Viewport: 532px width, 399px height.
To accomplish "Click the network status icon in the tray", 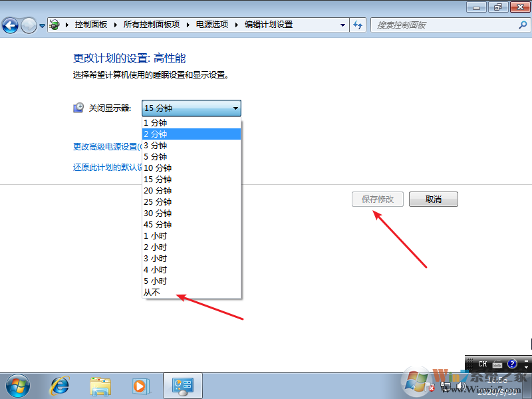I will 446,386.
